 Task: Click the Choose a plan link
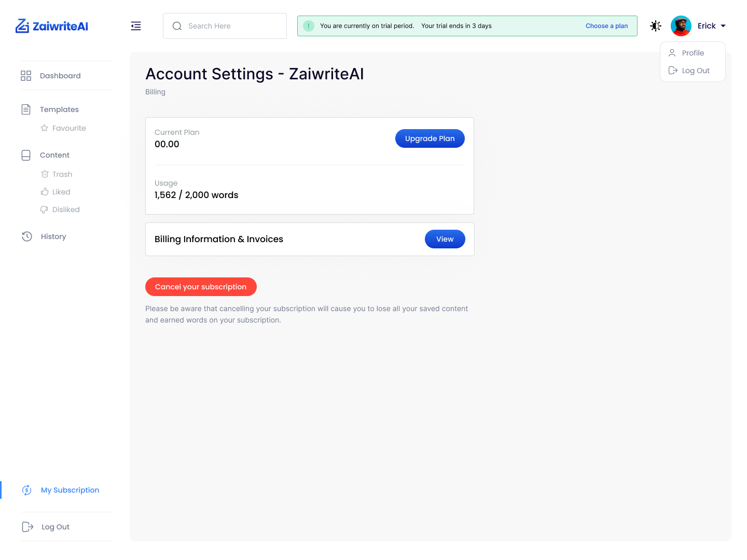tap(606, 26)
